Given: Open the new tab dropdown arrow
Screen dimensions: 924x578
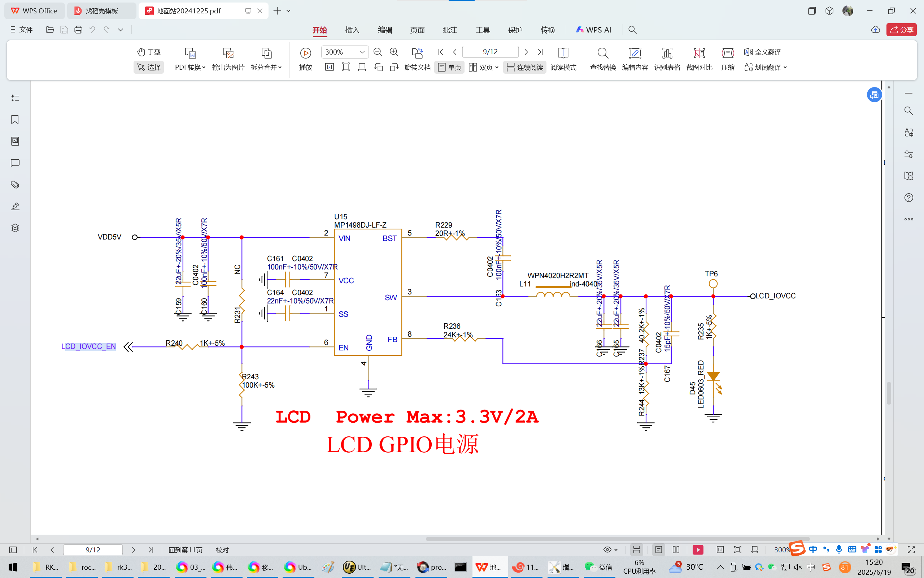Looking at the screenshot, I should 289,11.
